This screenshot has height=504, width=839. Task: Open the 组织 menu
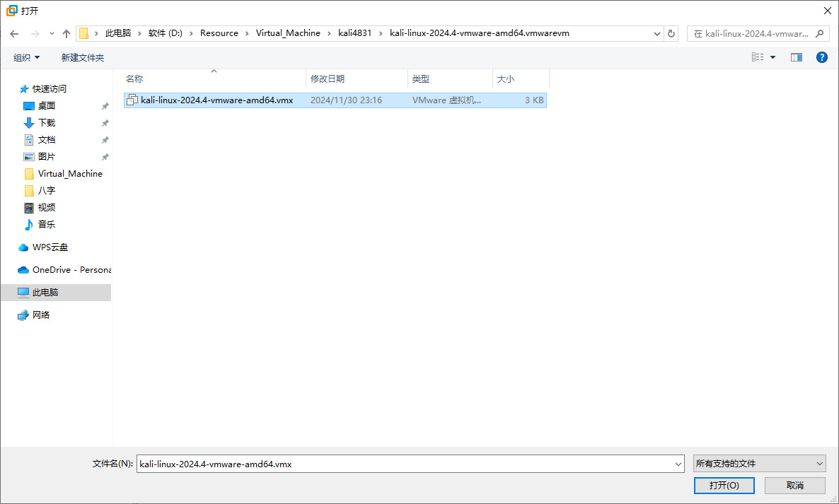pos(26,58)
